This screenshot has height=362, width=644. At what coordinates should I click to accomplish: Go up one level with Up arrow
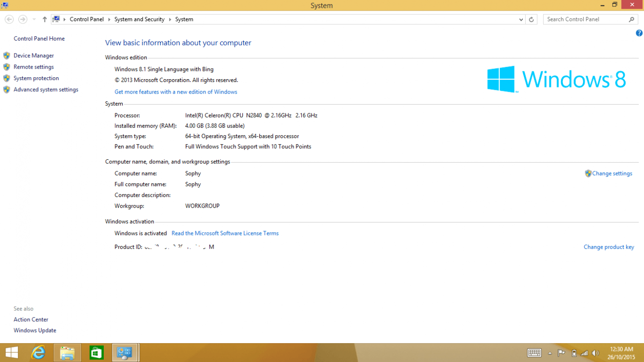(x=44, y=19)
